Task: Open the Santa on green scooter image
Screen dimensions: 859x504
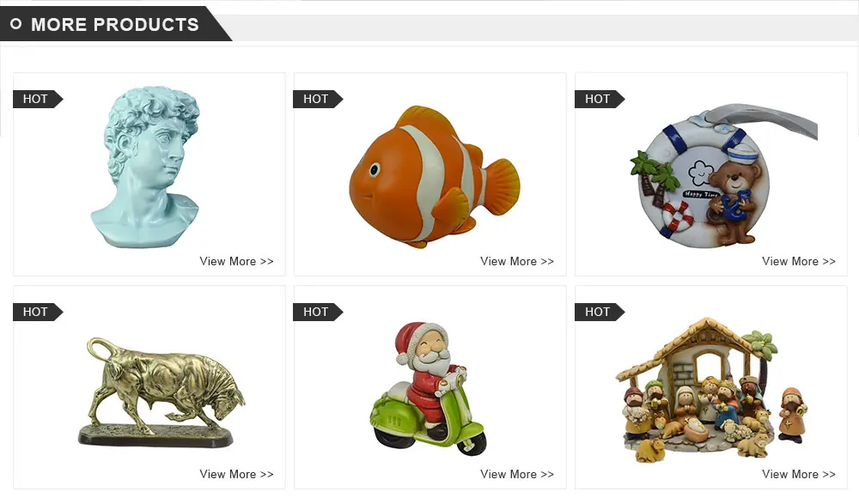Action: click(x=427, y=389)
